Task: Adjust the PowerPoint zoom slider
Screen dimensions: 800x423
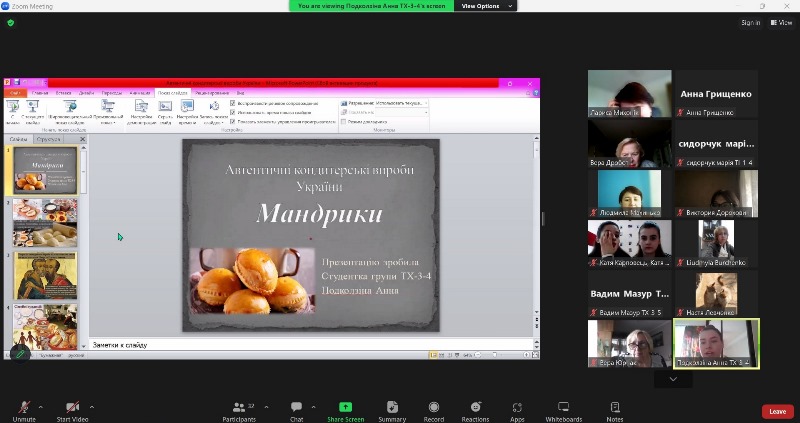Action: pos(494,355)
